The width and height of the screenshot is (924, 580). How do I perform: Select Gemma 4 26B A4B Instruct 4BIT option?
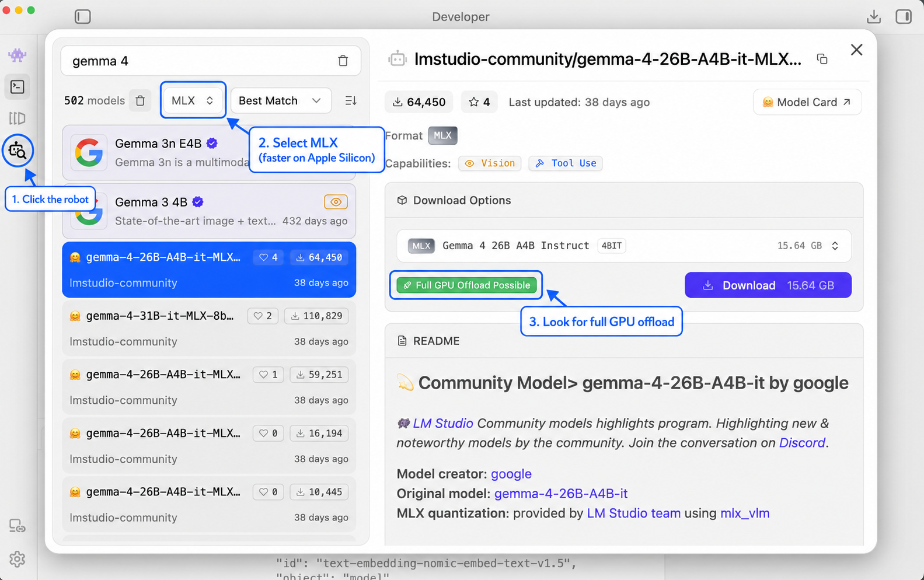624,246
